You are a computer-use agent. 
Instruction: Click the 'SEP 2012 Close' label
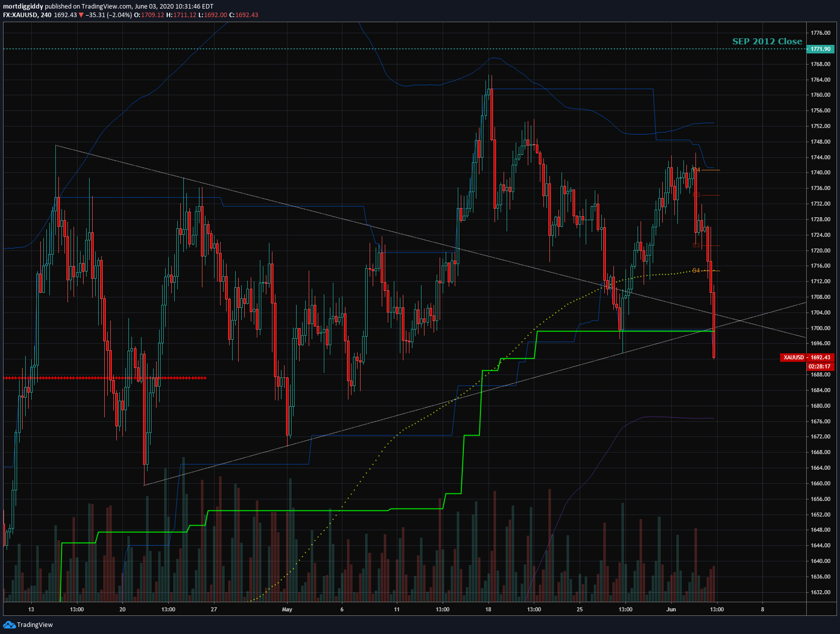[767, 41]
